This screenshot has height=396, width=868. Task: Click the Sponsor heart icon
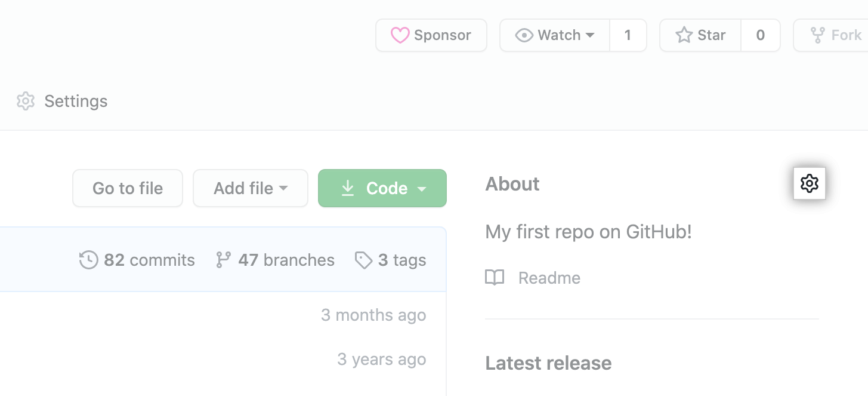[401, 35]
